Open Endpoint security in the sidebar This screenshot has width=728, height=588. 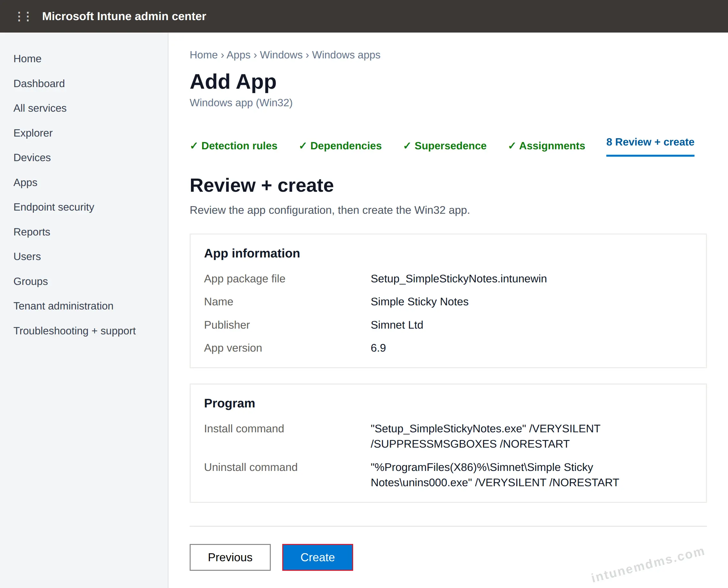coord(54,207)
